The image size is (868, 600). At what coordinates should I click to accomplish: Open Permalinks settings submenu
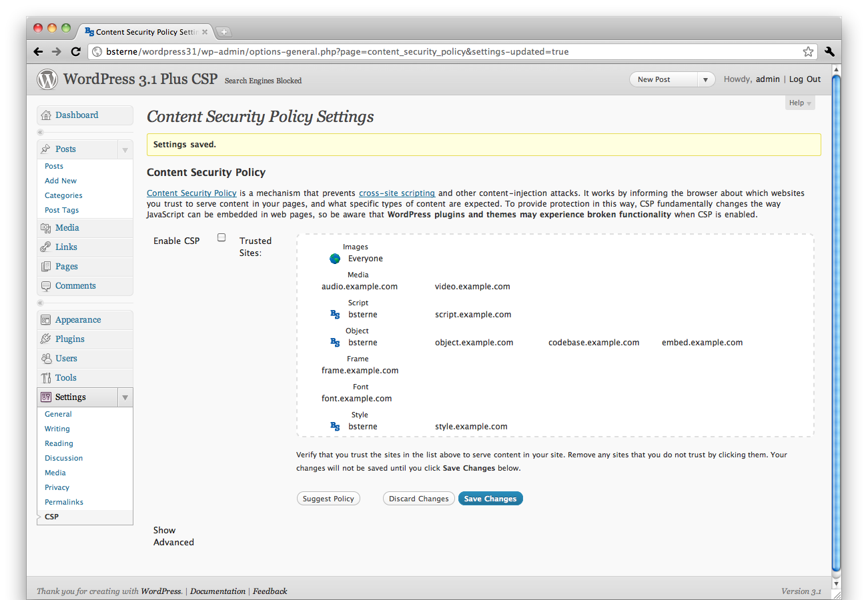pos(64,502)
